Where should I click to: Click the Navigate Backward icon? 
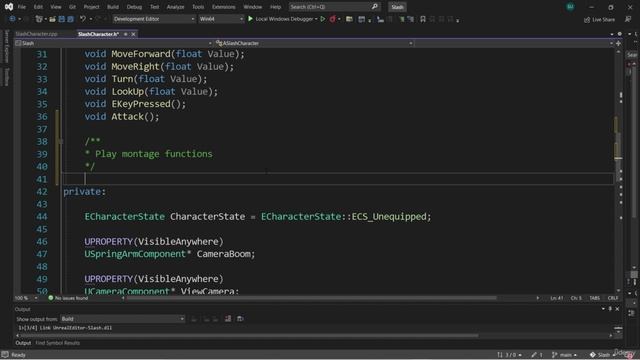12,19
